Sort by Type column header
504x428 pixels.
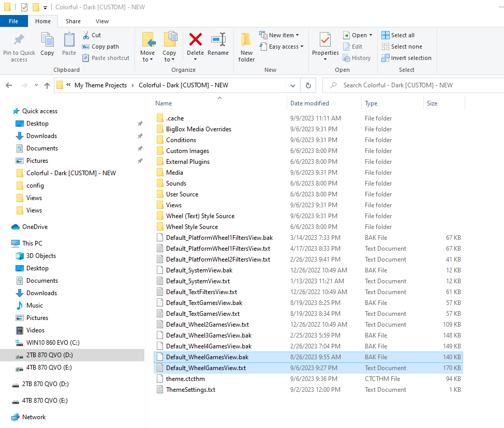[x=371, y=103]
